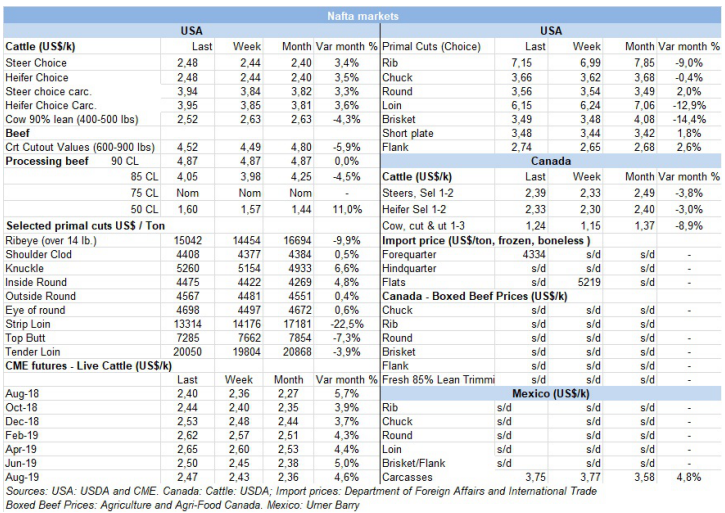Image resolution: width=725 pixels, height=513 pixels.
Task: Click the 'Shoulder Clod' row label
Action: [x=39, y=253]
